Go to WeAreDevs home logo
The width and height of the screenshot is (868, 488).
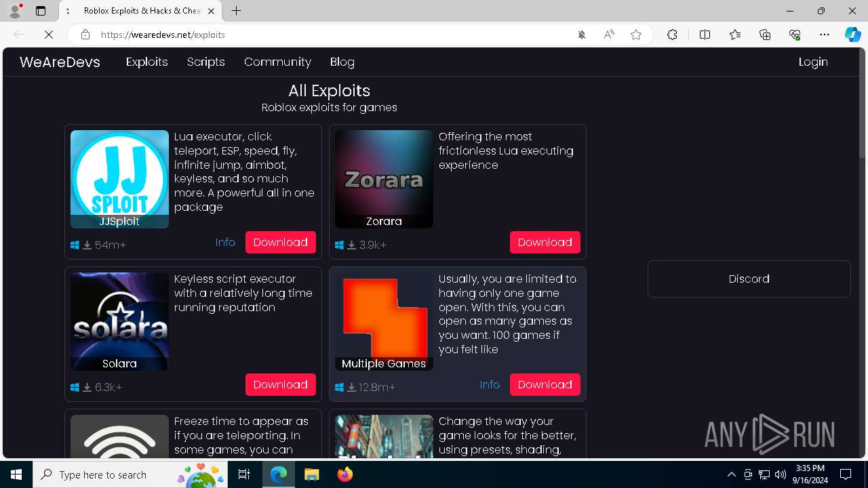[60, 62]
